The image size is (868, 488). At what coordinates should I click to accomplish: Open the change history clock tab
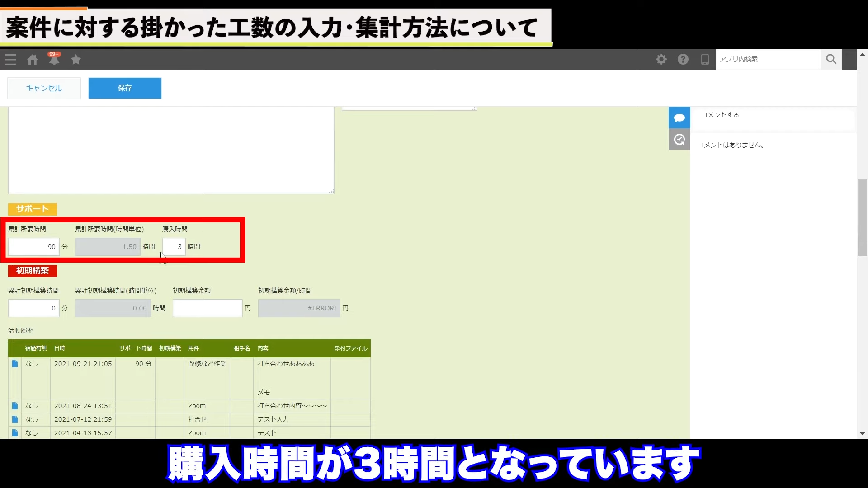679,140
